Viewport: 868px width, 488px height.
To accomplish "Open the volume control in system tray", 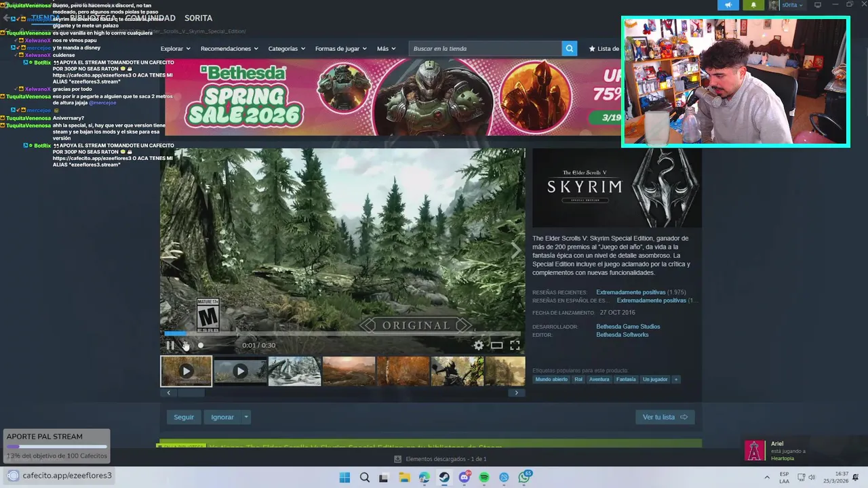I will (812, 477).
